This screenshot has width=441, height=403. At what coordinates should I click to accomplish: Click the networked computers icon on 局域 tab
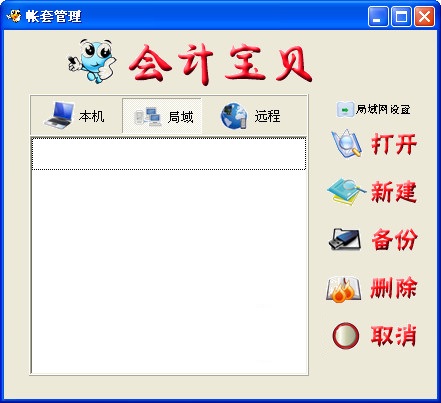148,116
